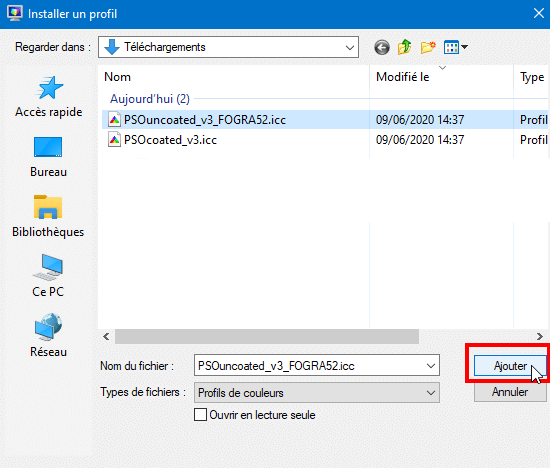This screenshot has height=468, width=550.
Task: Click the Profil type of PSOcoated_v3.icc
Action: (534, 140)
